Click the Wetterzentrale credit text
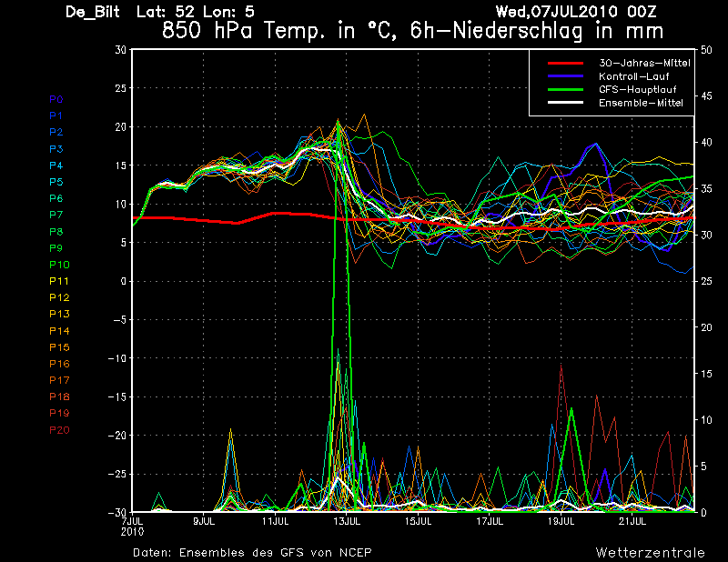Image resolution: width=728 pixels, height=562 pixels. click(x=651, y=553)
